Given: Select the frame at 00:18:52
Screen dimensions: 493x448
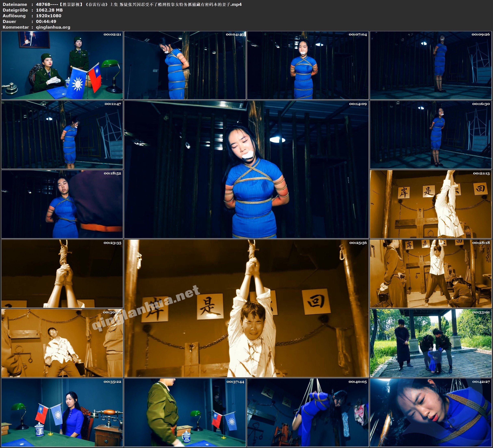Looking at the screenshot, I should (62, 204).
